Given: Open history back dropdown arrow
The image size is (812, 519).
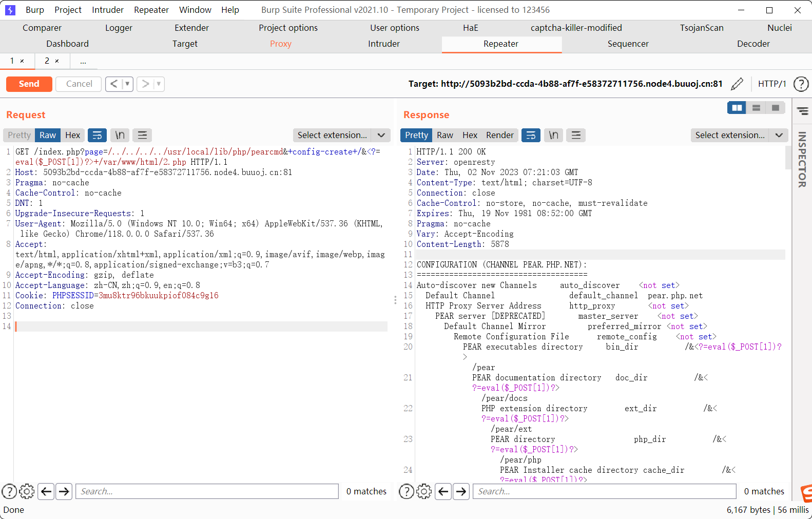Looking at the screenshot, I should coord(127,84).
